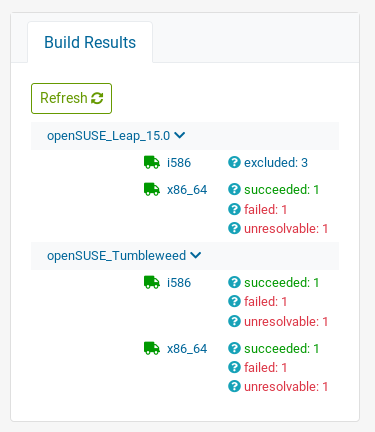Click help icon beside 'excluded: 3'
The image size is (375, 432).
pos(234,162)
